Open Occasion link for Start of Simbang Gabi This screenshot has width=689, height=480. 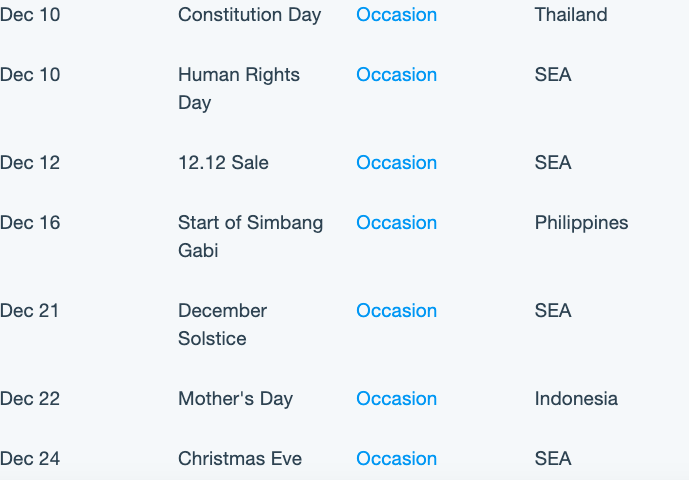pos(396,223)
